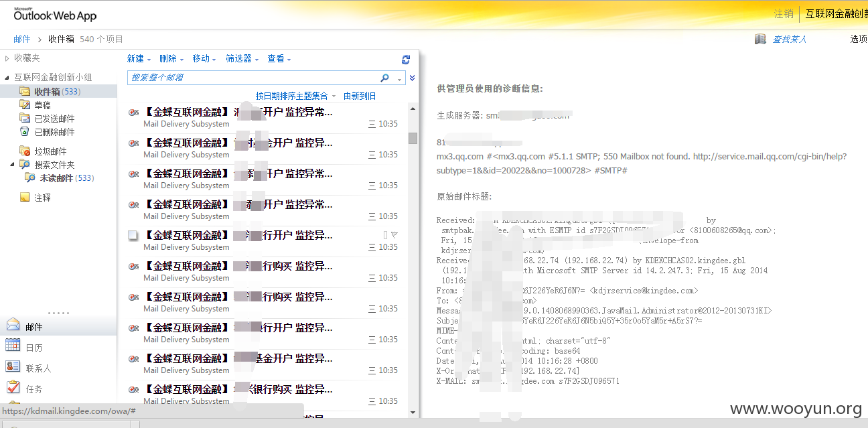Select the 原始邮件标题 heading text
The image size is (868, 428).
pos(464,197)
